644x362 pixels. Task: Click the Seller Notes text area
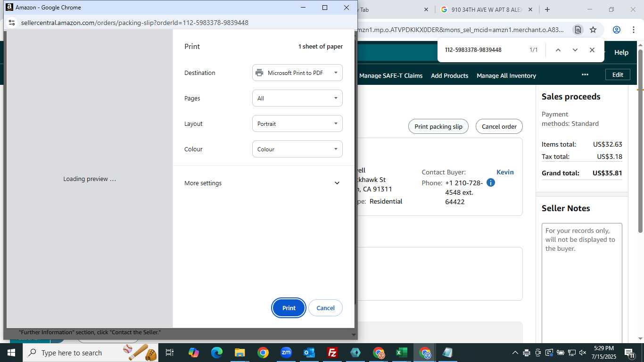582,283
